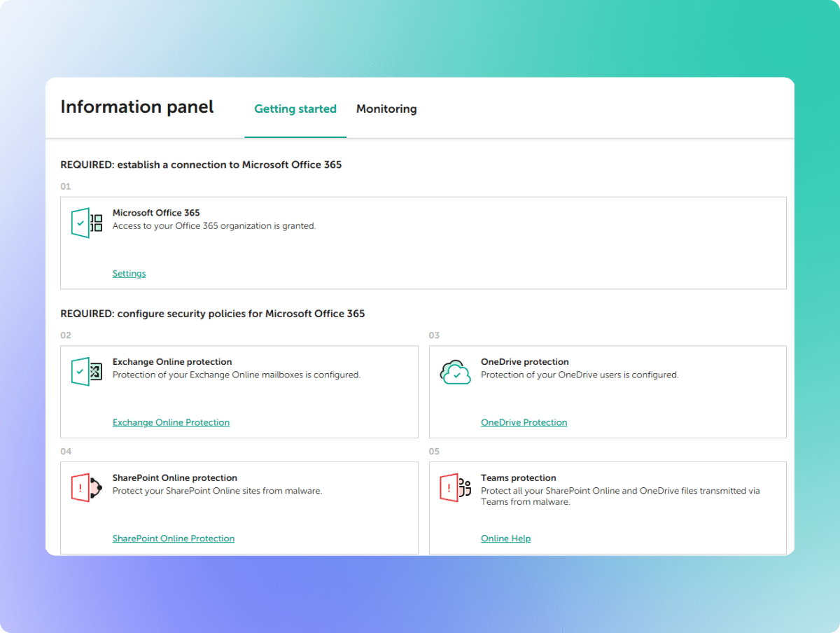Click step number 03 label
The image size is (840, 633).
[x=434, y=335]
